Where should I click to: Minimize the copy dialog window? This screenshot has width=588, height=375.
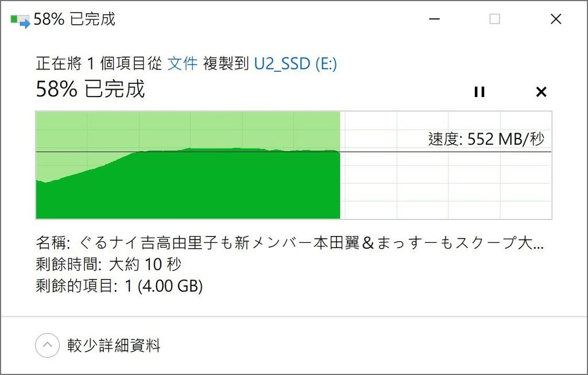click(x=435, y=18)
